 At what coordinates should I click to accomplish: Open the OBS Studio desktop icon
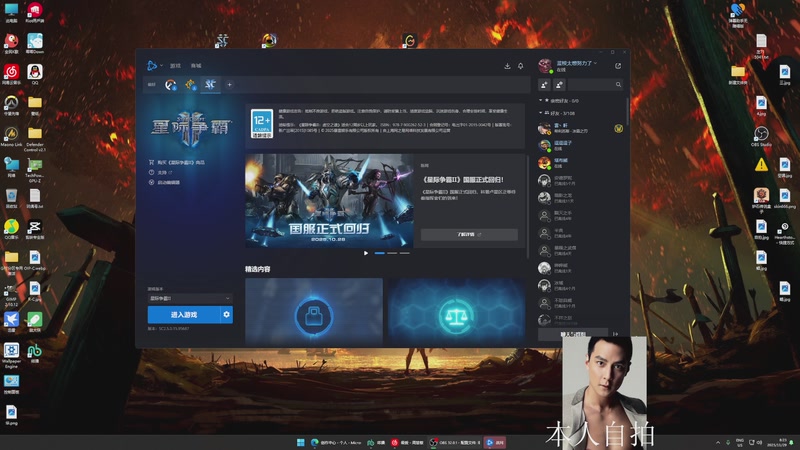coord(761,137)
